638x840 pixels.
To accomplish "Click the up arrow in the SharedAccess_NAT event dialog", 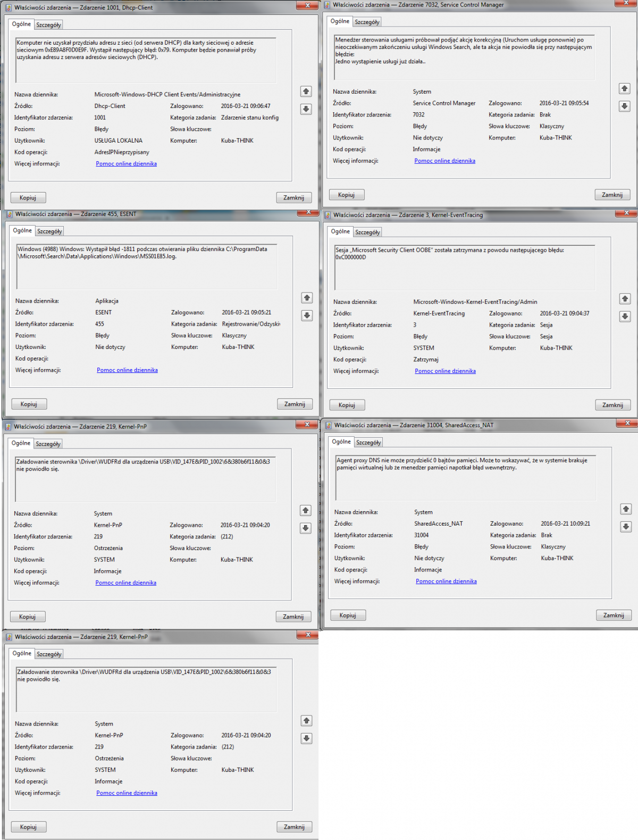I will tap(626, 509).
